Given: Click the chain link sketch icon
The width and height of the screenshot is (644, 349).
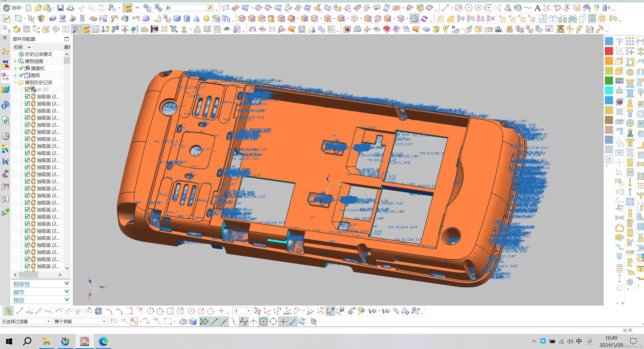Looking at the screenshot, I should coord(9,311).
